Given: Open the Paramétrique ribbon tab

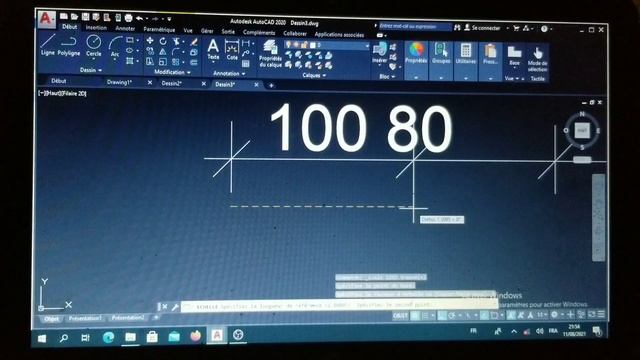Looking at the screenshot, I should pyautogui.click(x=159, y=30).
